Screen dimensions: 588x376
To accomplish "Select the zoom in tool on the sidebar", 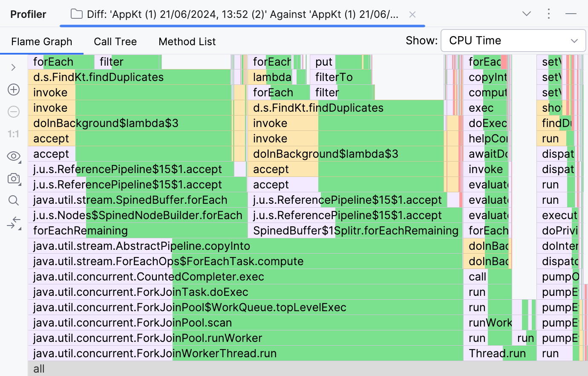I will click(14, 90).
